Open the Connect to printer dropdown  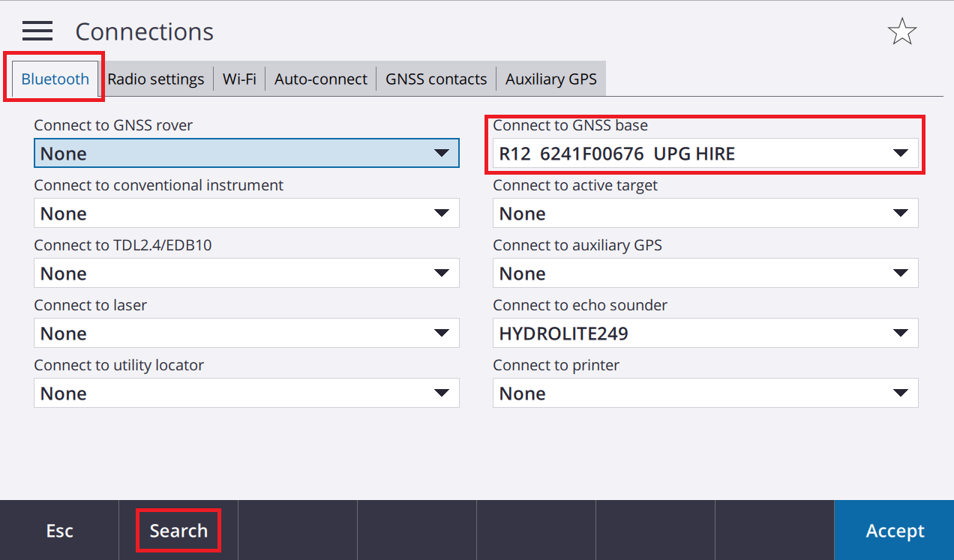[x=706, y=393]
